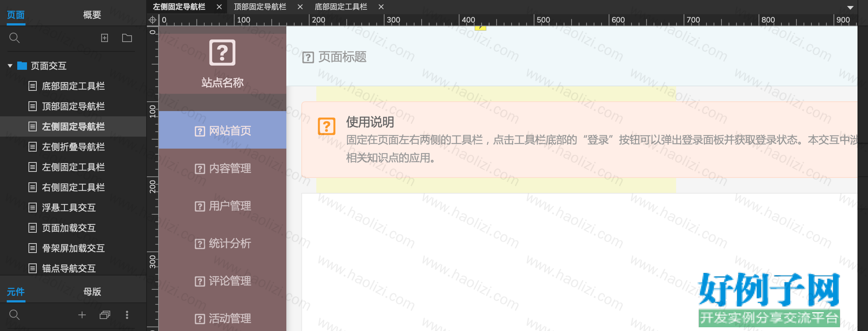Switch to the 元件 panel tab
Viewport: 868px width, 331px height.
coord(16,292)
